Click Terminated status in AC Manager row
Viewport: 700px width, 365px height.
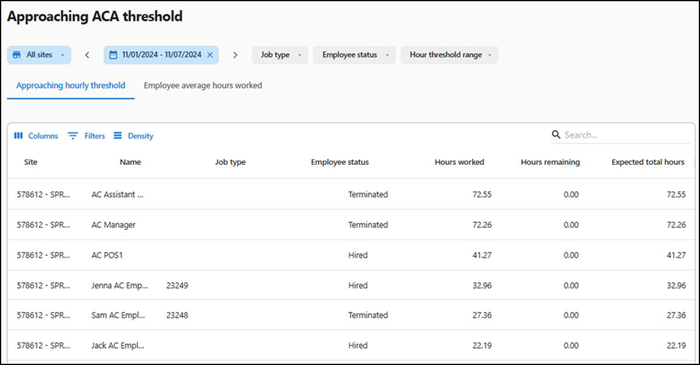coord(368,225)
